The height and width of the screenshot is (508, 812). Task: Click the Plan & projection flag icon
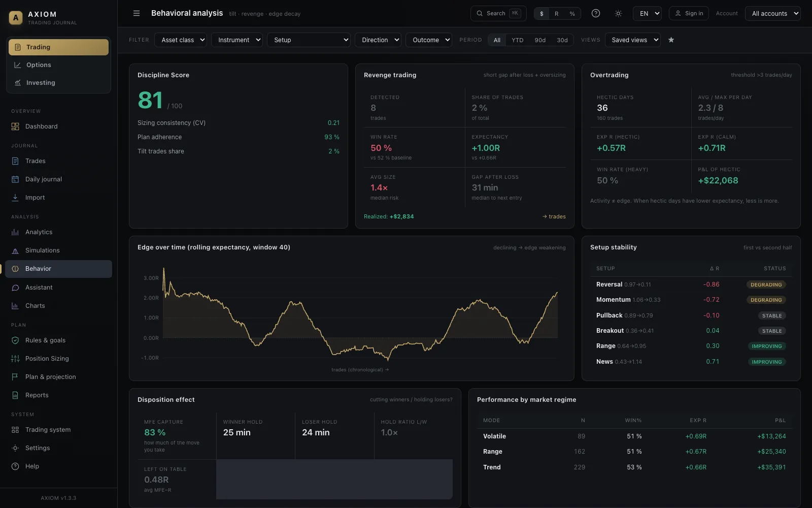pyautogui.click(x=15, y=377)
